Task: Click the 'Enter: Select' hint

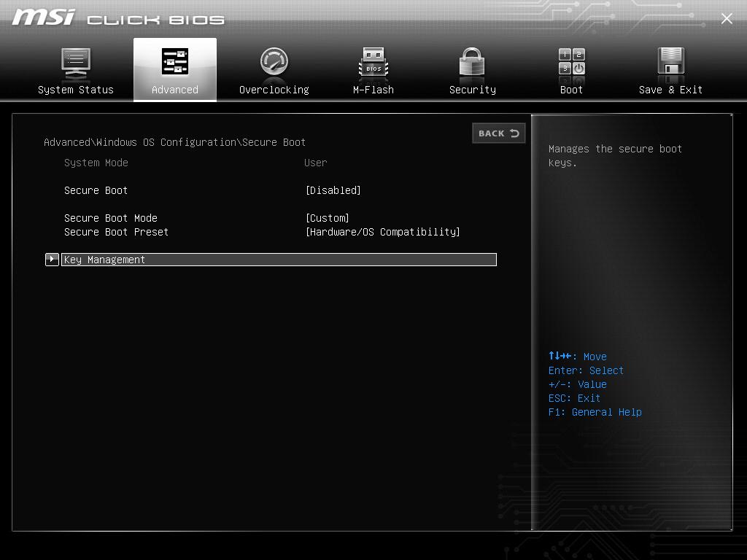Action: (586, 370)
